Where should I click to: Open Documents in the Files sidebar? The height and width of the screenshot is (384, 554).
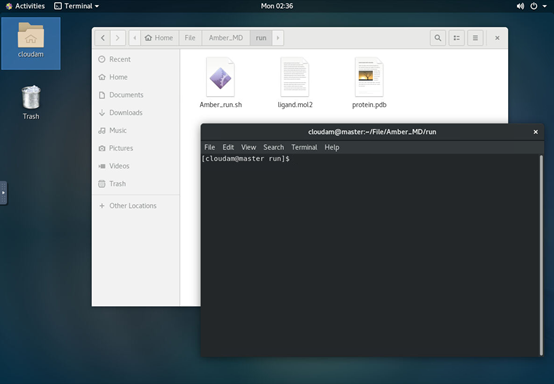136,95
